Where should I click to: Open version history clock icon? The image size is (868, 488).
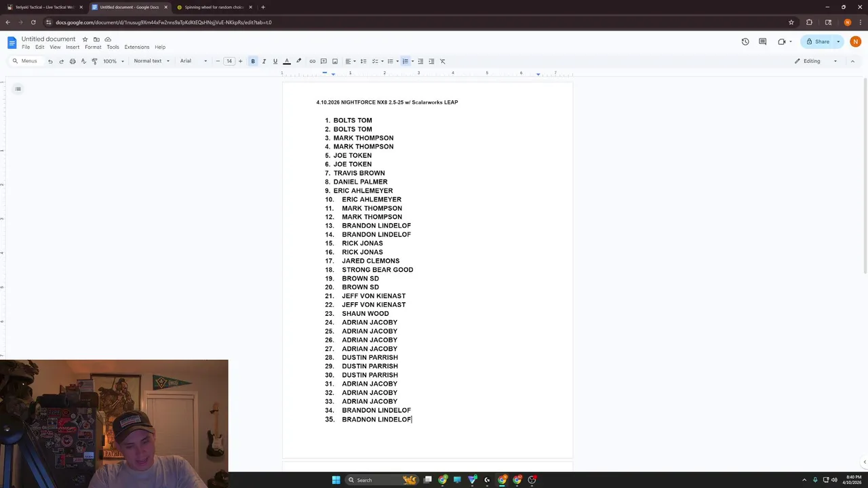[745, 41]
